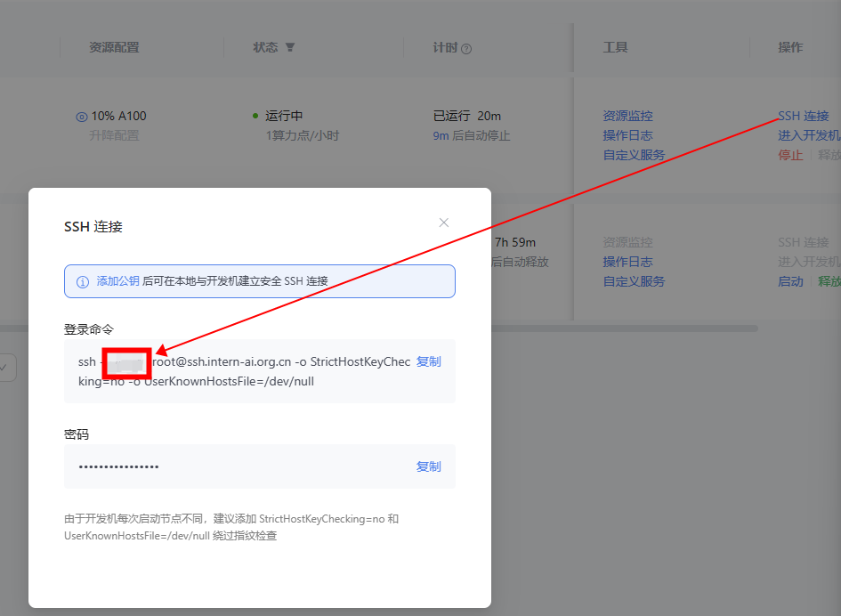Click the 10% A100 resource icon

pyautogui.click(x=82, y=117)
